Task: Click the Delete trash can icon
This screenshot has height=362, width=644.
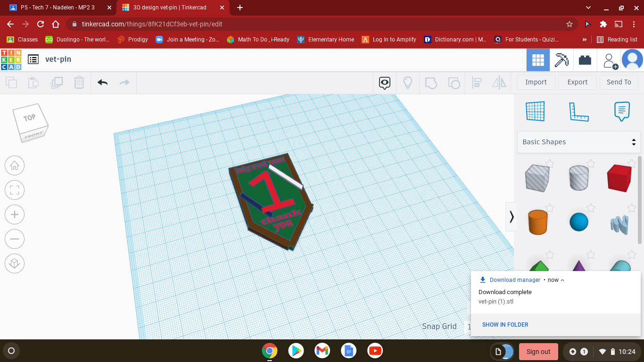Action: (x=79, y=82)
